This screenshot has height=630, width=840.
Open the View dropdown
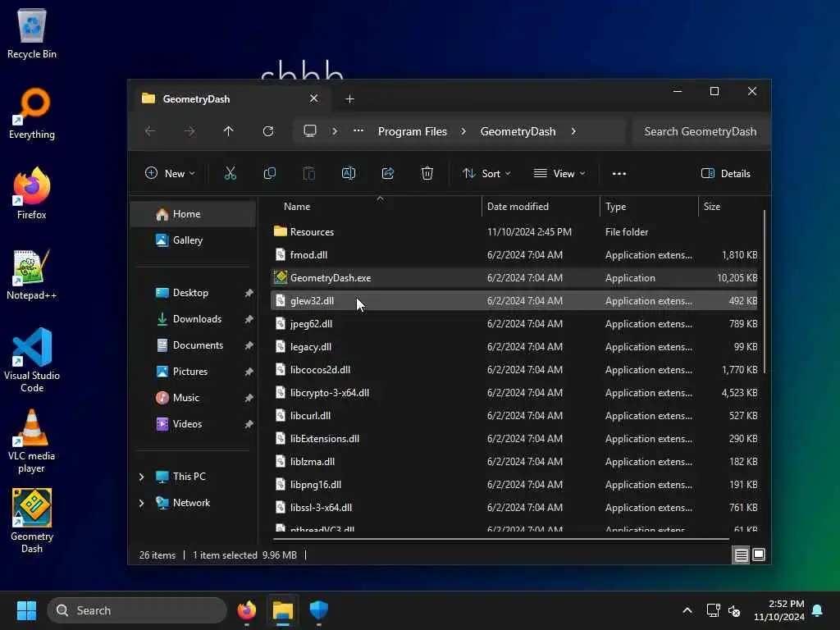[x=559, y=174]
